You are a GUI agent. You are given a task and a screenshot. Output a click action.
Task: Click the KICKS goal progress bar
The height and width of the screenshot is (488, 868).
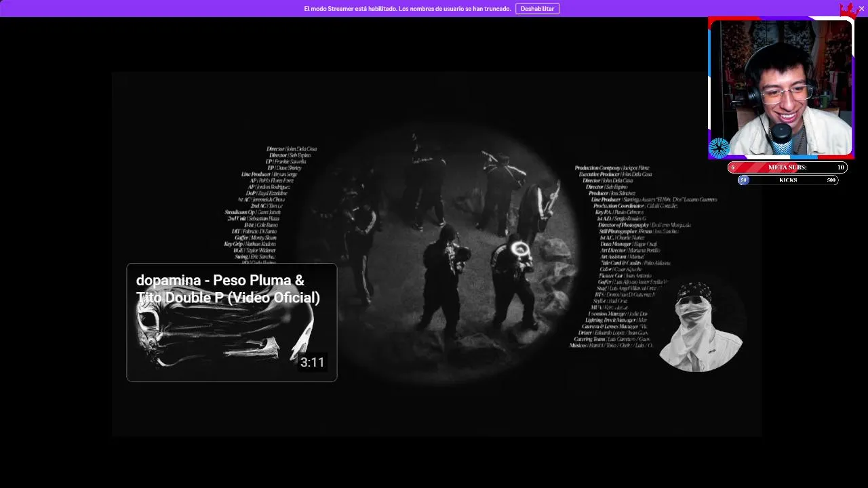788,180
